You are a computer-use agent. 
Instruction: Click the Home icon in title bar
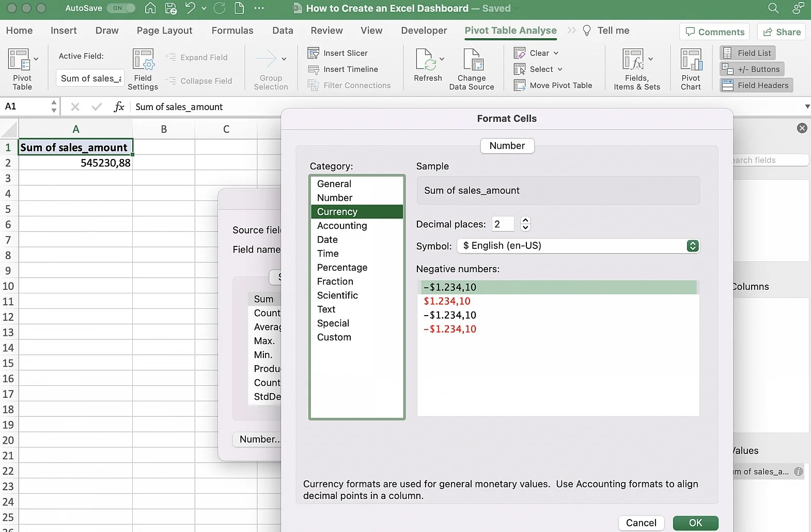point(150,8)
